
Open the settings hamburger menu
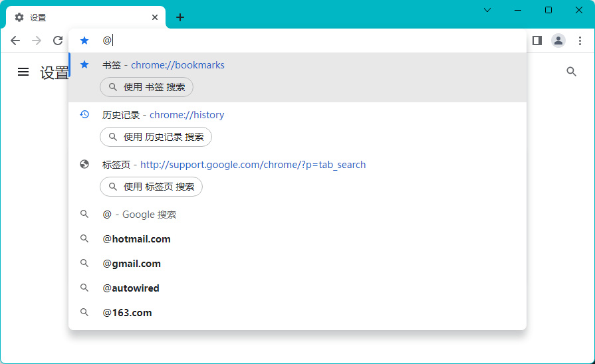[x=23, y=72]
